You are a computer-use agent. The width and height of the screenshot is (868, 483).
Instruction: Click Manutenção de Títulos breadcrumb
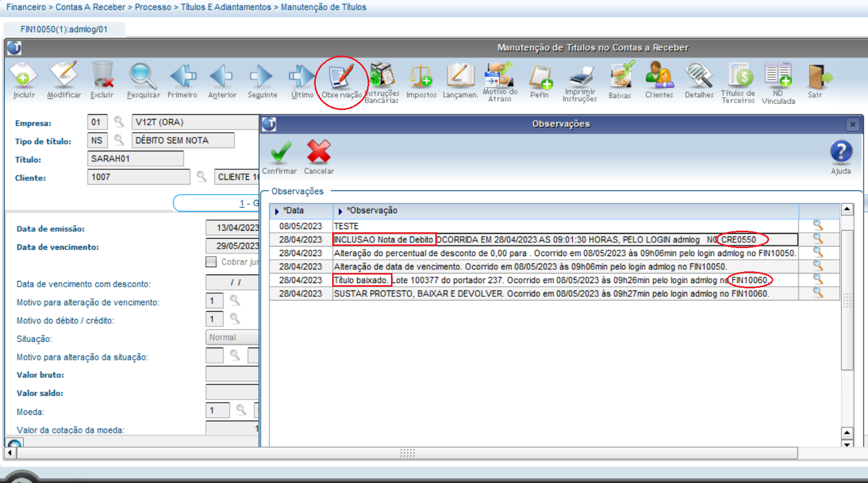pyautogui.click(x=324, y=7)
